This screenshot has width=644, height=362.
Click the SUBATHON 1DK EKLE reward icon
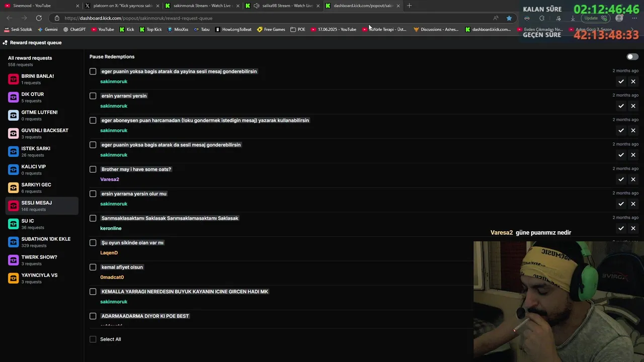[x=13, y=242]
